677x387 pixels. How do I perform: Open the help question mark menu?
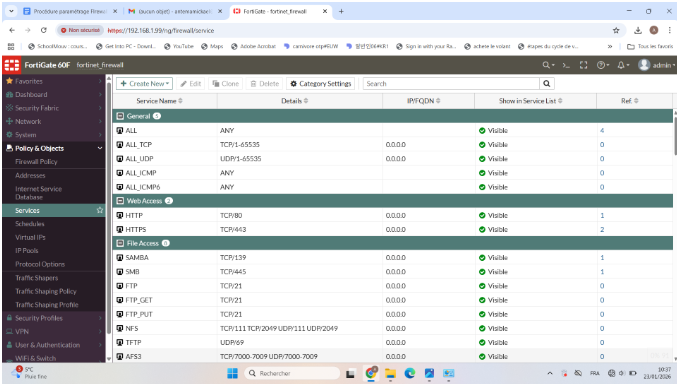click(603, 65)
